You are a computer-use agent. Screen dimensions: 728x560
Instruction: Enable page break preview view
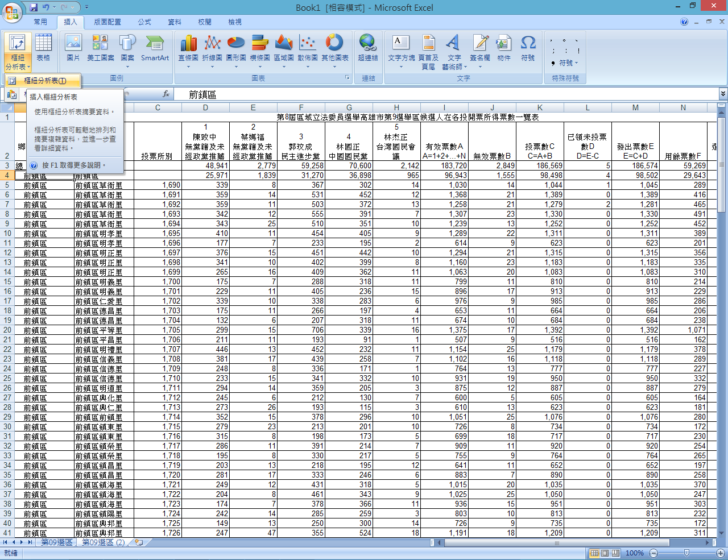[615, 553]
